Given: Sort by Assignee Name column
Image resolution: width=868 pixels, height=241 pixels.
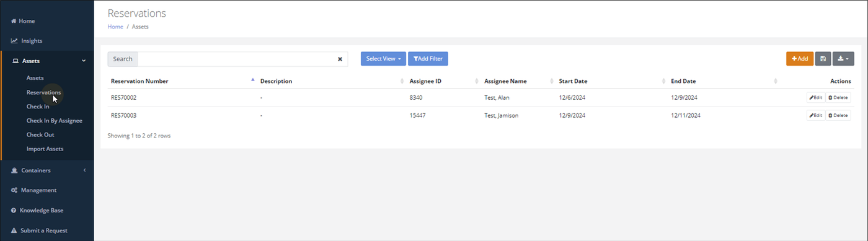Looking at the screenshot, I should tap(551, 81).
